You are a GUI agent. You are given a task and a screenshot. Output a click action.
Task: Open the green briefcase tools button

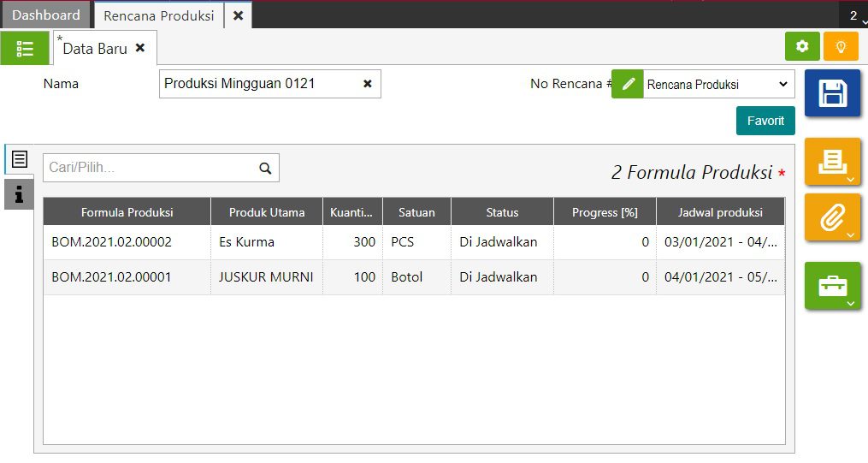832,286
